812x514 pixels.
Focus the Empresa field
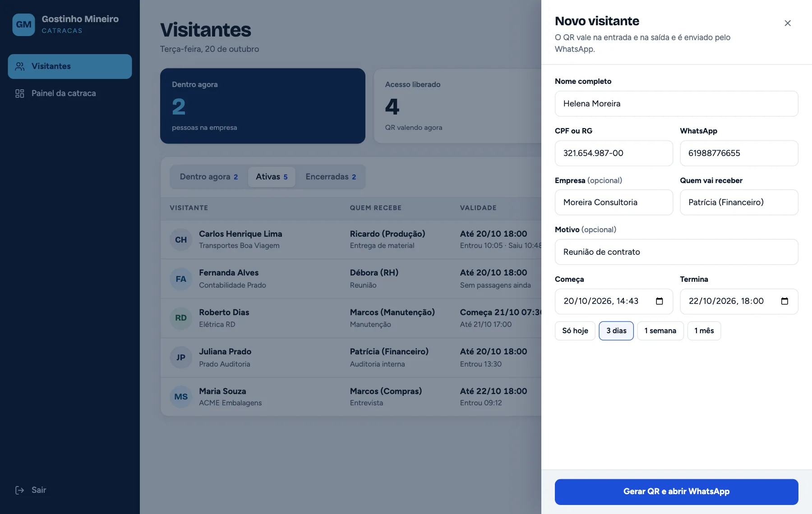[x=614, y=202]
